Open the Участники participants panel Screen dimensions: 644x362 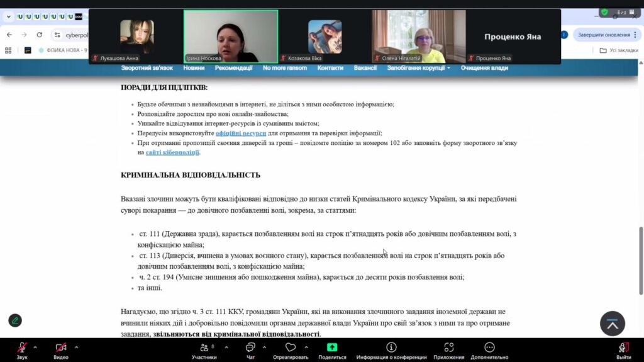204,348
